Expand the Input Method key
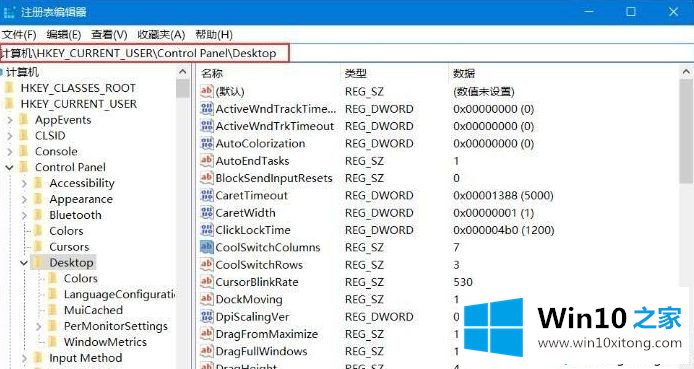694x369 pixels. 24,358
